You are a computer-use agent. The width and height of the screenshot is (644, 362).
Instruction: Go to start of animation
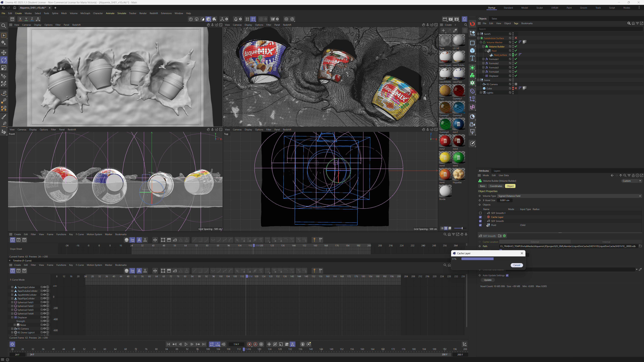pos(169,344)
